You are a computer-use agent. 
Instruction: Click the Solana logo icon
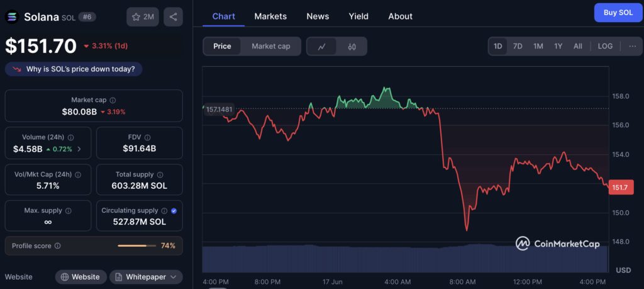point(11,17)
